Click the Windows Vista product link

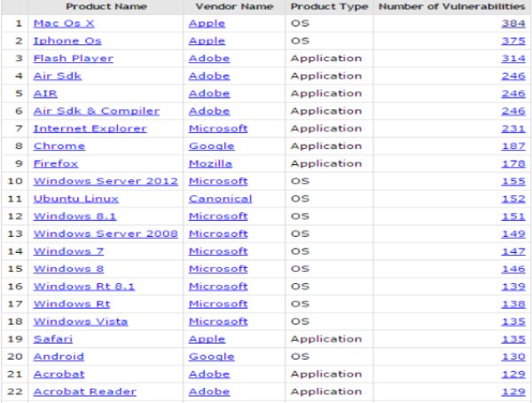point(80,321)
